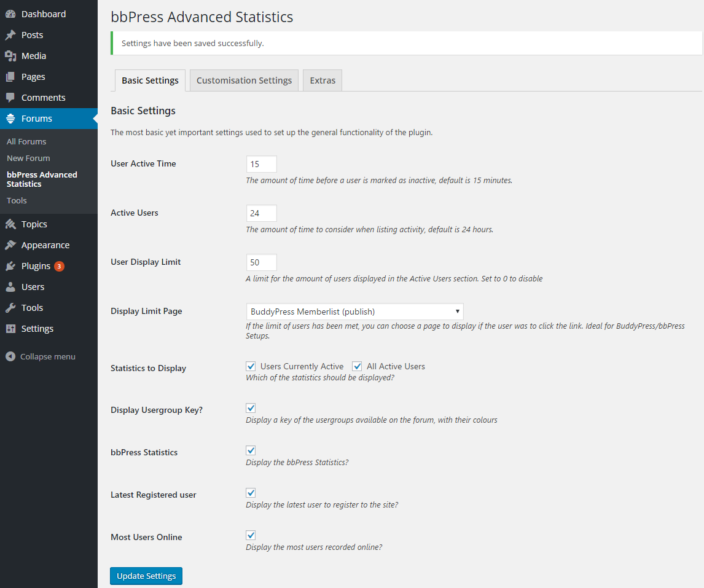
Task: Click the User Active Time field
Action: (261, 164)
